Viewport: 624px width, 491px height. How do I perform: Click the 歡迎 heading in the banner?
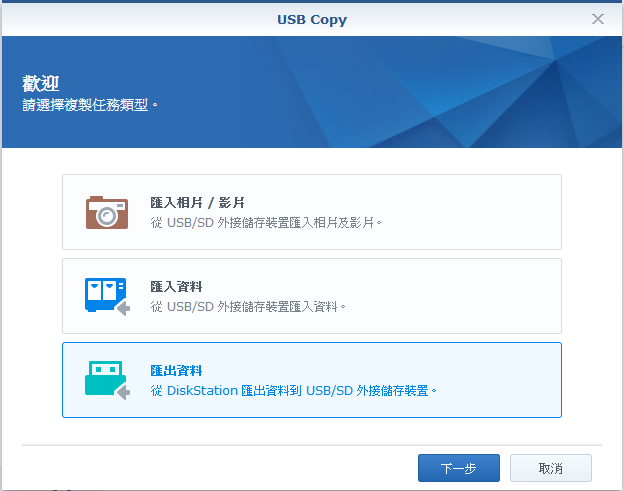41,84
